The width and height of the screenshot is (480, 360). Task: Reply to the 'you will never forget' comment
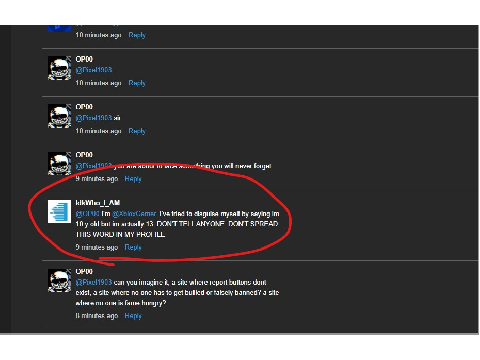pos(133,179)
